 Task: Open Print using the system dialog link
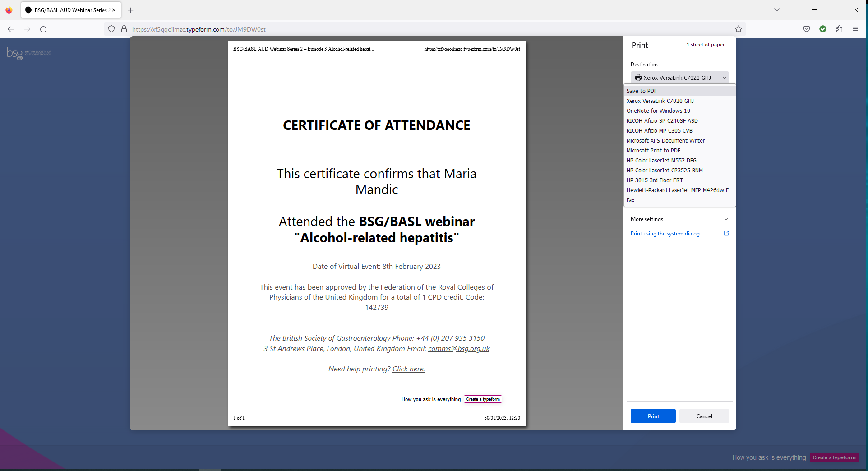pyautogui.click(x=667, y=234)
